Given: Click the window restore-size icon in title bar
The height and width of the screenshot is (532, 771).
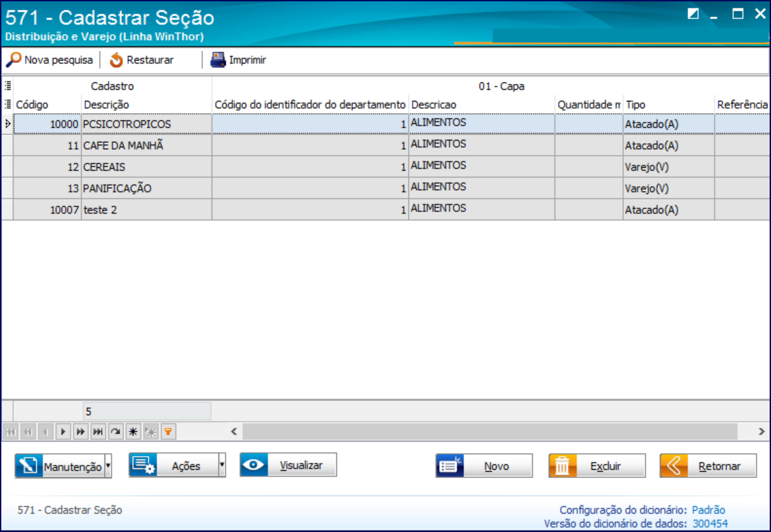Looking at the screenshot, I should click(x=693, y=14).
